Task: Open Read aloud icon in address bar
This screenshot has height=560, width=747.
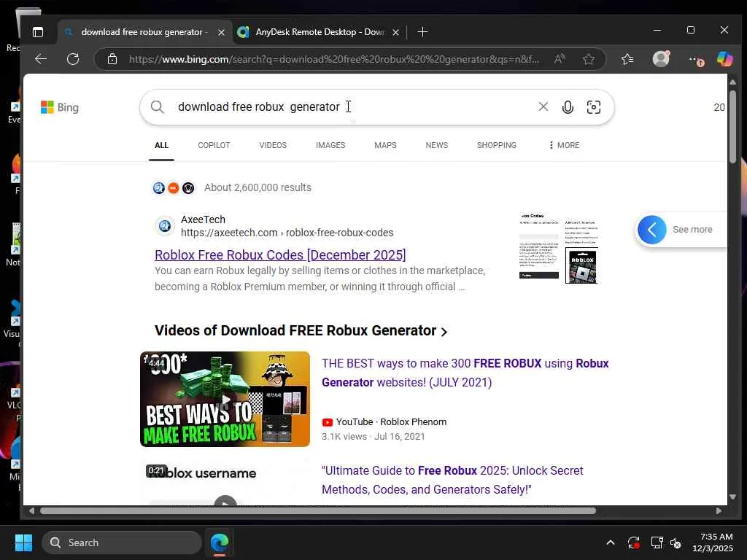Action: [x=560, y=59]
